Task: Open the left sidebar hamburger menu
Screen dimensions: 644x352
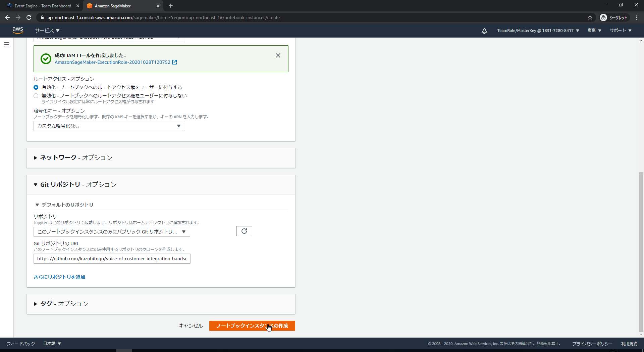Action: point(7,44)
